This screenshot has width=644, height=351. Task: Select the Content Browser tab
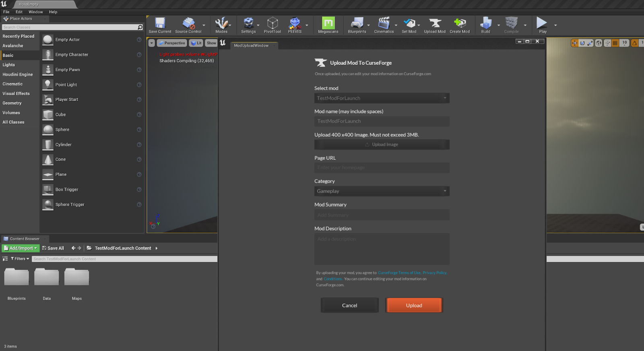24,239
